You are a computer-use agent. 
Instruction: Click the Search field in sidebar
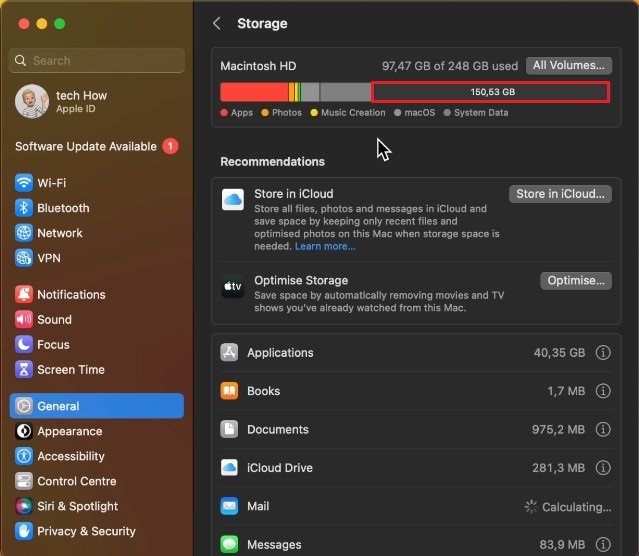click(x=97, y=61)
